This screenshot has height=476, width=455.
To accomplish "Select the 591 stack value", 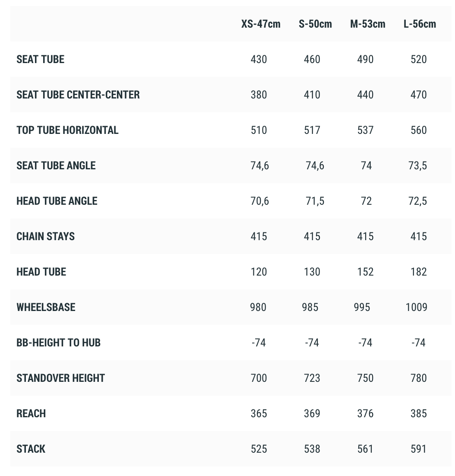I will (x=419, y=449).
